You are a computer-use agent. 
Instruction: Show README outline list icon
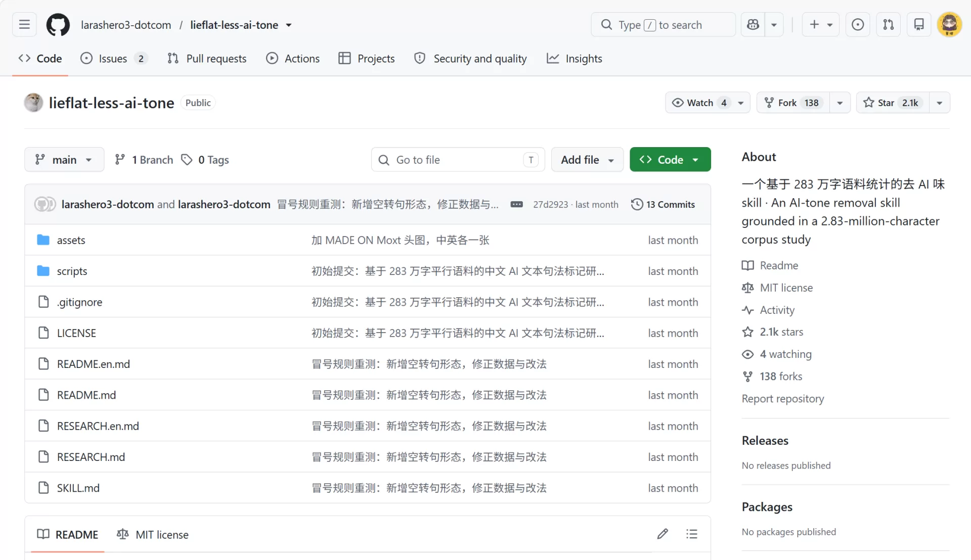(692, 534)
